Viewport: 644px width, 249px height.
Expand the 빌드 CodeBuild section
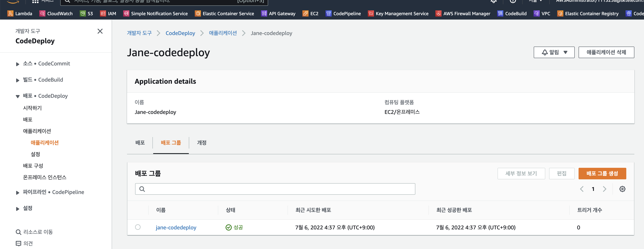(18, 80)
